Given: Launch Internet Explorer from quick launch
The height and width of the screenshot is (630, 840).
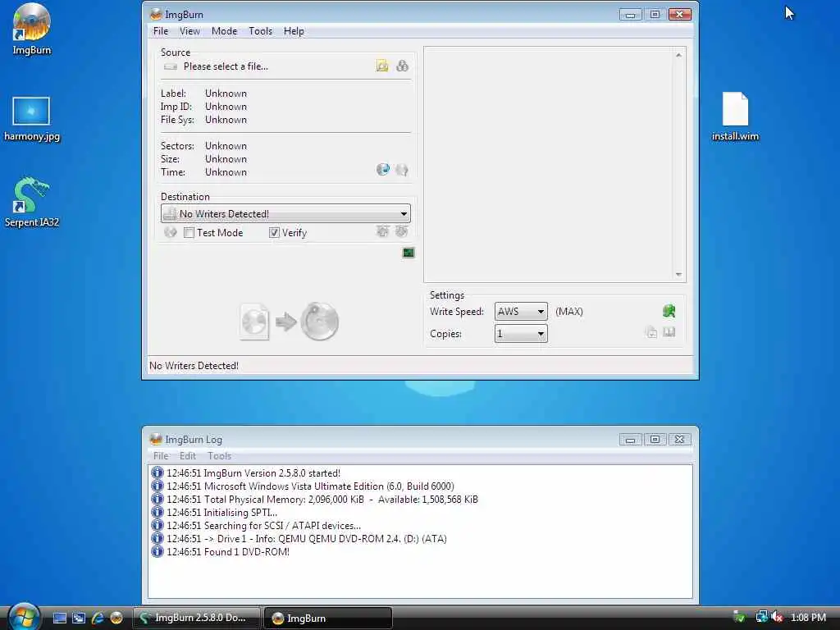Looking at the screenshot, I should coord(98,618).
